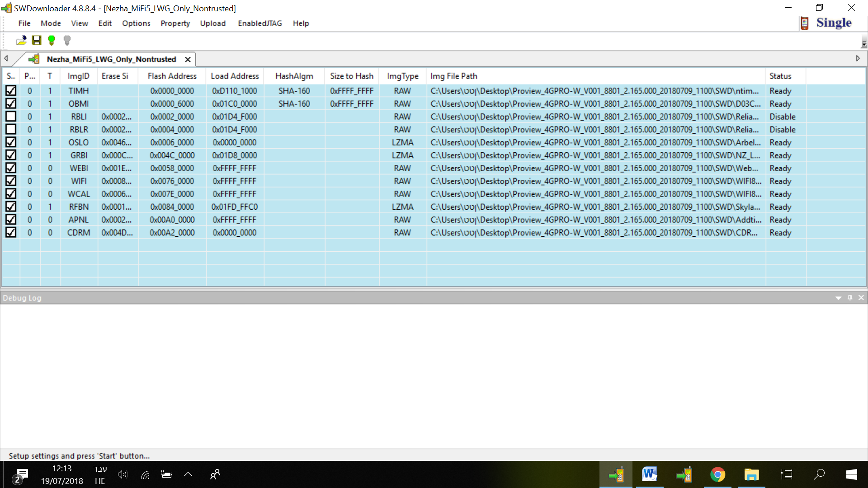Open the File menu
Screen dimensions: 868x488
coord(24,23)
